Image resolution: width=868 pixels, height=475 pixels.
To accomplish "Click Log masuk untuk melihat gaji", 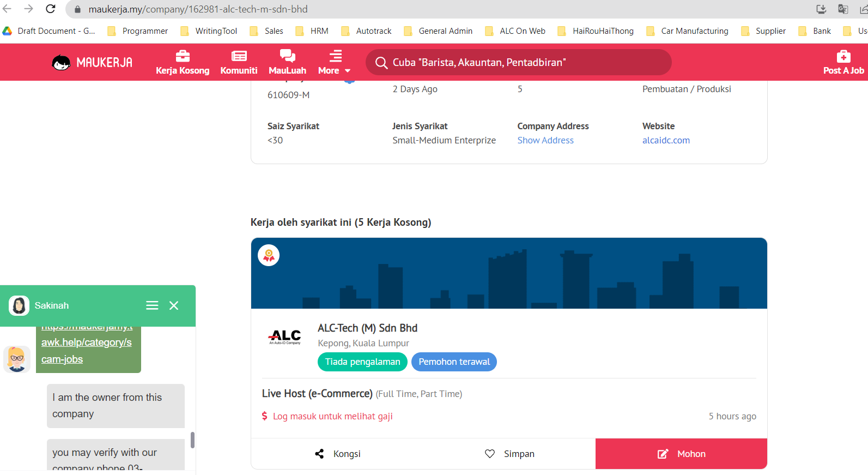I will 333,416.
